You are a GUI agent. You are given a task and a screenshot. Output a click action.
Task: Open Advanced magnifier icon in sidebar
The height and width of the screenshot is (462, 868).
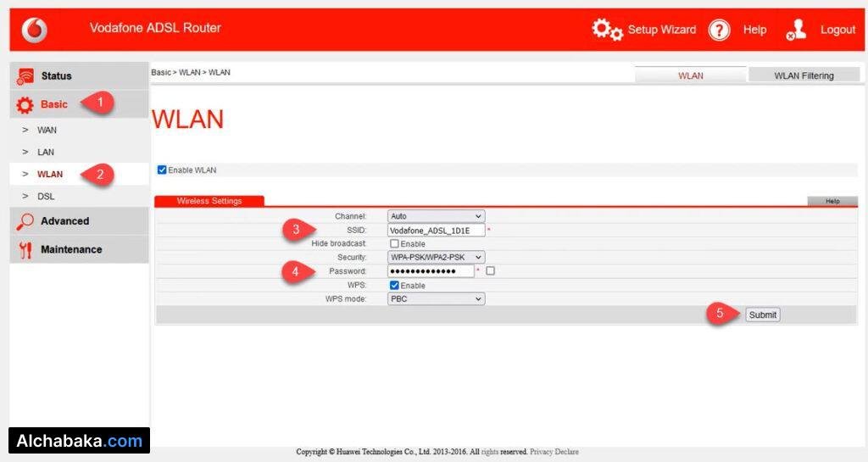[25, 221]
